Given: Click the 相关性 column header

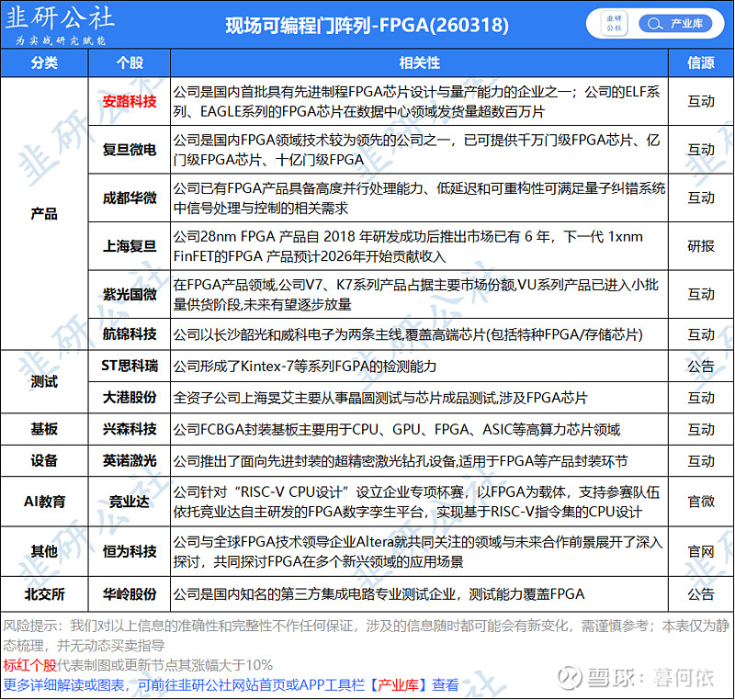Looking at the screenshot, I should click(x=420, y=63).
